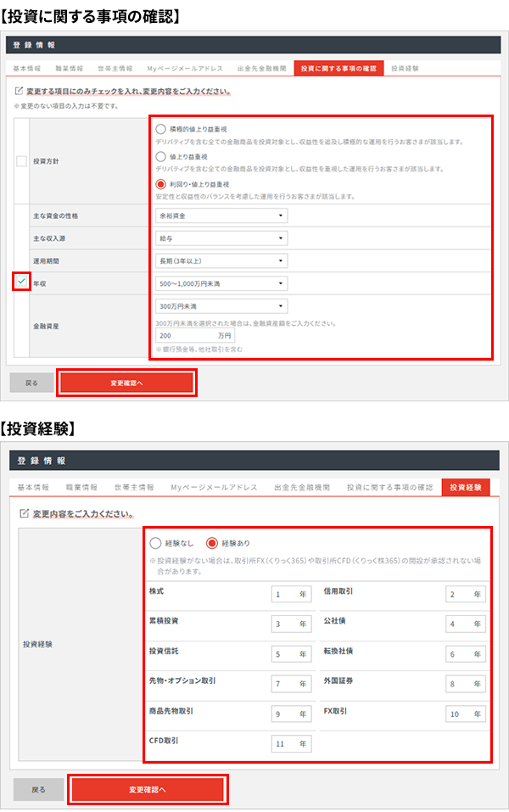Select the 積極的値上り益重視 radio button
This screenshot has height=812, width=509.
161,129
